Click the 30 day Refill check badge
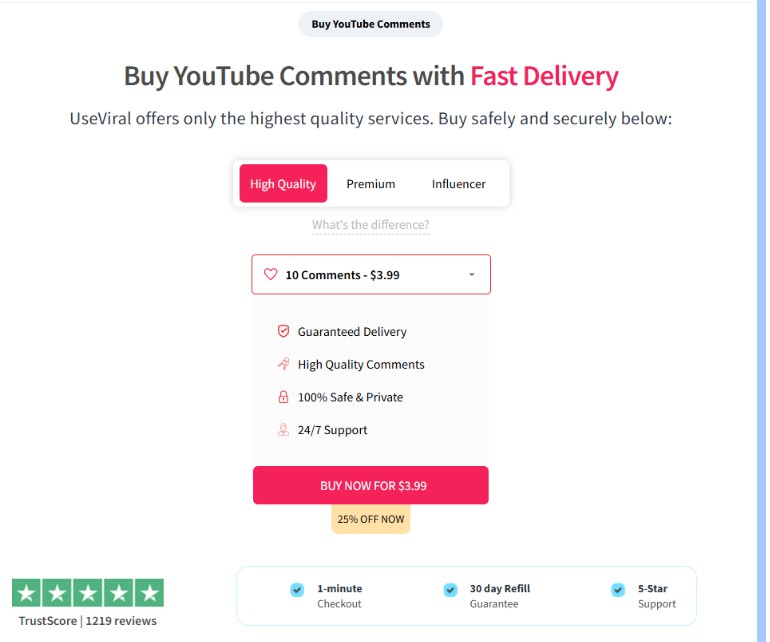This screenshot has height=642, width=770. [450, 590]
